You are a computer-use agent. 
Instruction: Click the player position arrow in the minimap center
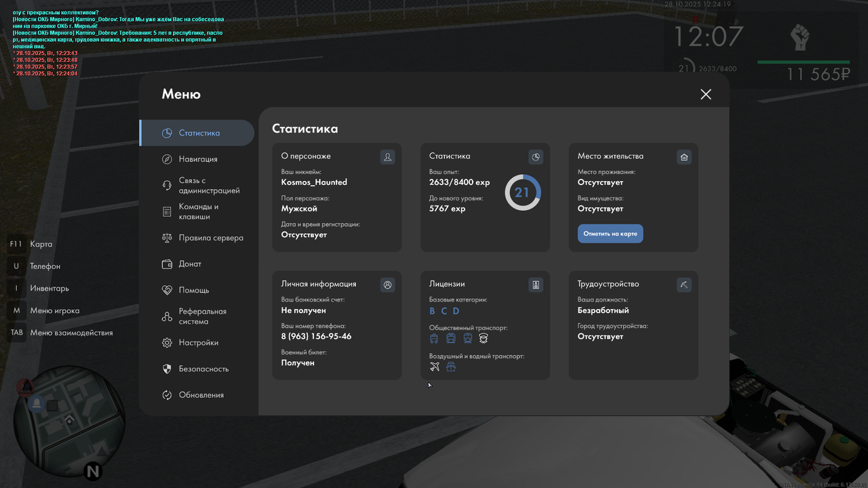69,420
